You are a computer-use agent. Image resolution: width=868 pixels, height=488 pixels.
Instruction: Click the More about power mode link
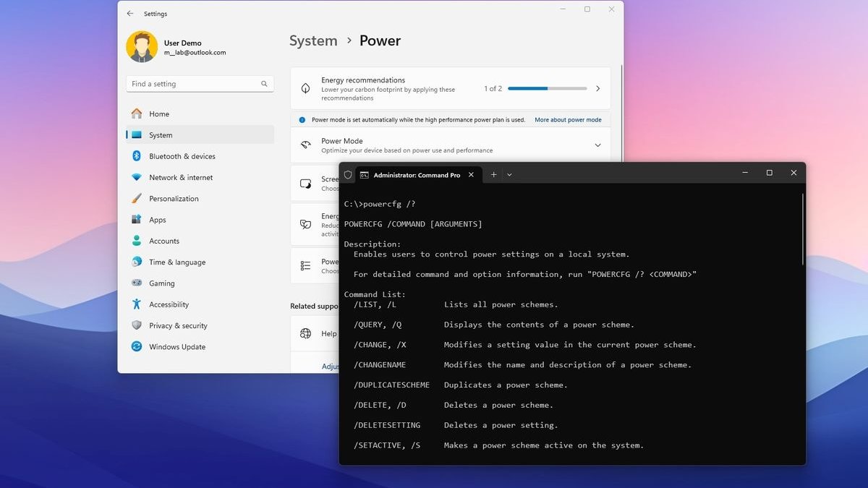[x=568, y=120]
